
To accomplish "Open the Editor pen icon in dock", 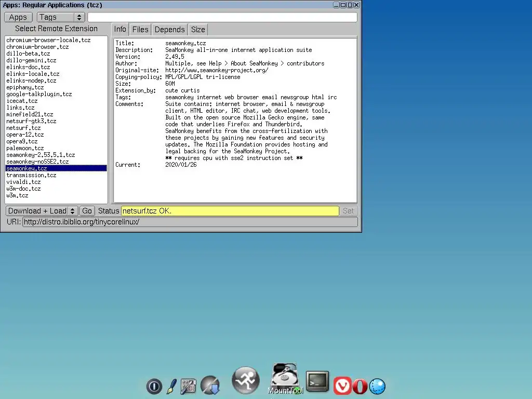I will (x=171, y=387).
